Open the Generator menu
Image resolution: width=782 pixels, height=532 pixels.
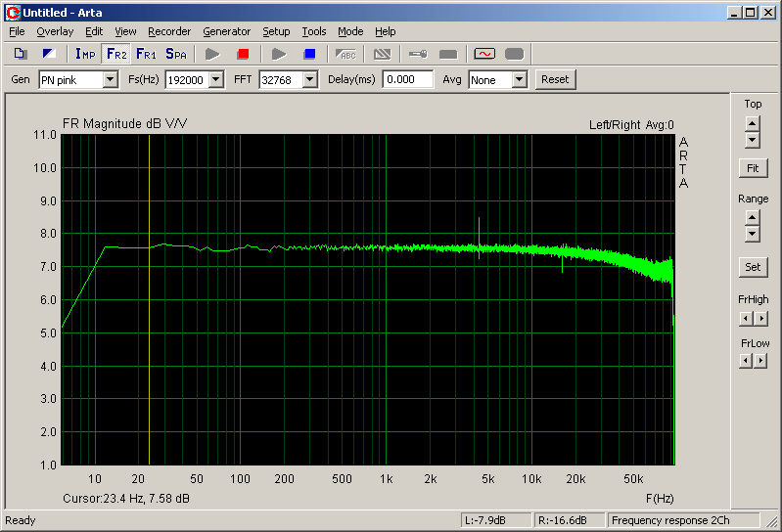(x=226, y=31)
